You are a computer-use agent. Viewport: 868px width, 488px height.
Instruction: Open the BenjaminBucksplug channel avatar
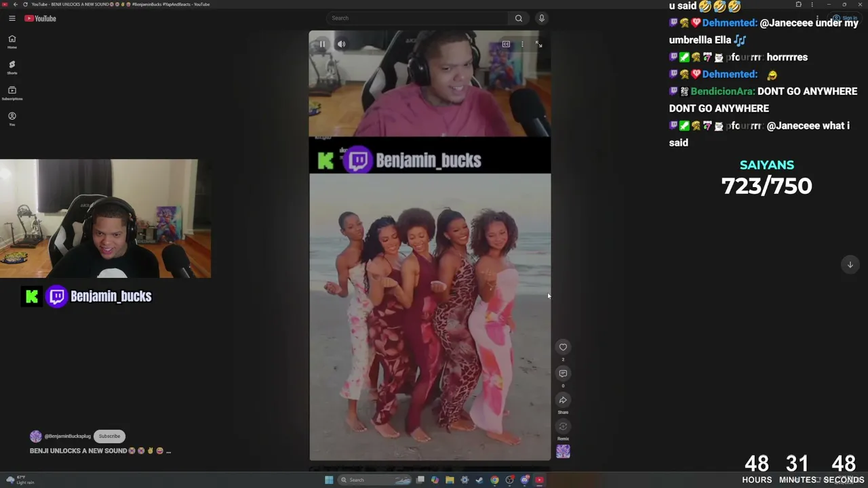point(36,436)
